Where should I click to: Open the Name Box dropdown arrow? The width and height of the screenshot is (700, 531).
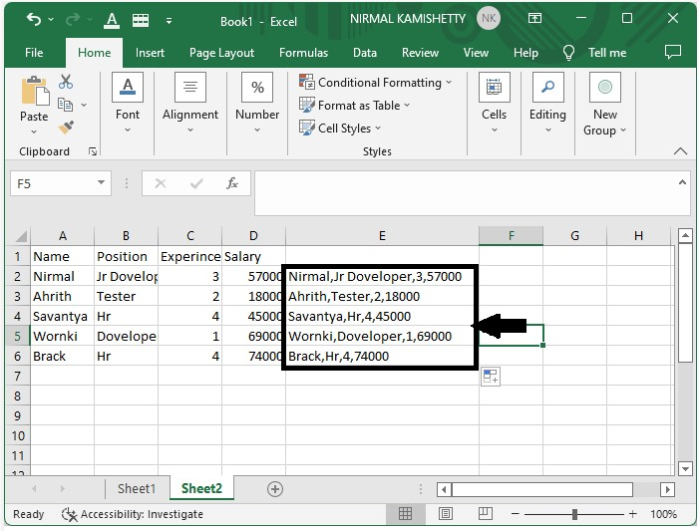pos(101,184)
